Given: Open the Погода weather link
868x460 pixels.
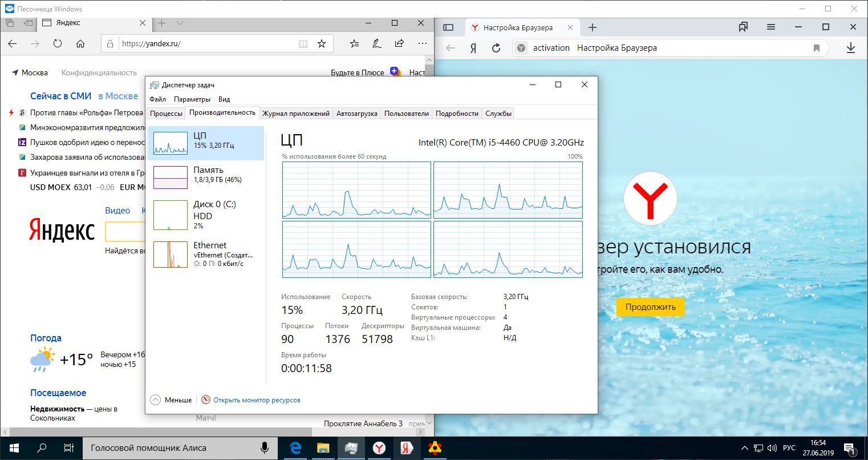Looking at the screenshot, I should point(46,338).
